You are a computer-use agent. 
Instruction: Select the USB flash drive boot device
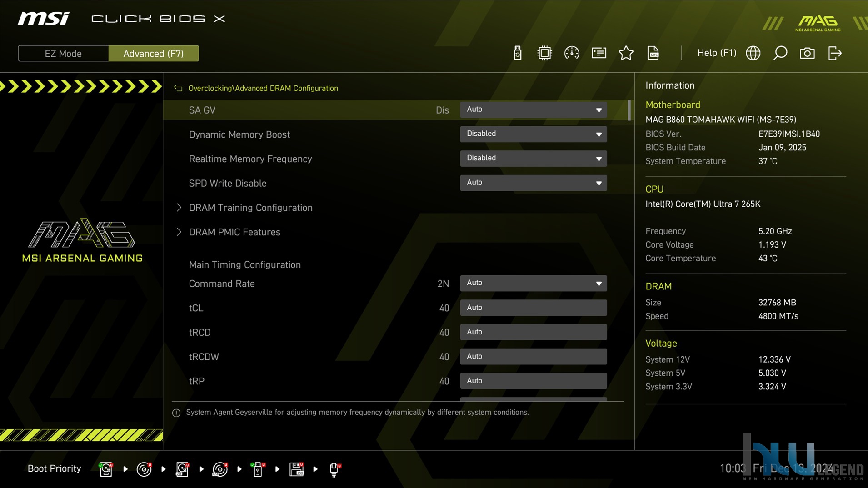pyautogui.click(x=258, y=469)
